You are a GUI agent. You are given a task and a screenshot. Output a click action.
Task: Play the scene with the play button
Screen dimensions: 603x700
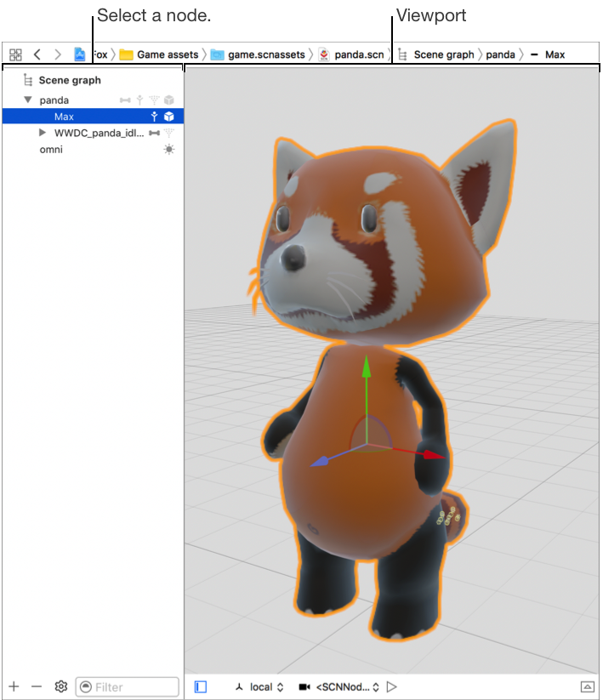pos(391,686)
